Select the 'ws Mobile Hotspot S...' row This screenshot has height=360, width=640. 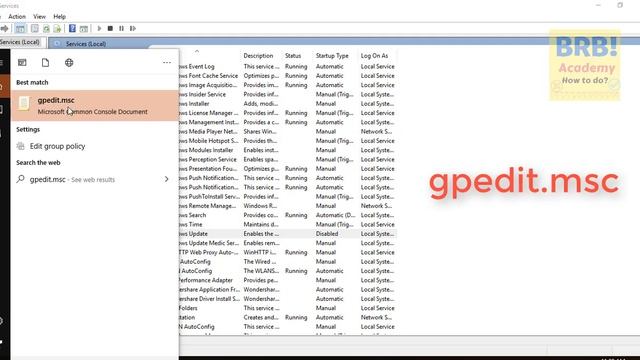pyautogui.click(x=288, y=141)
